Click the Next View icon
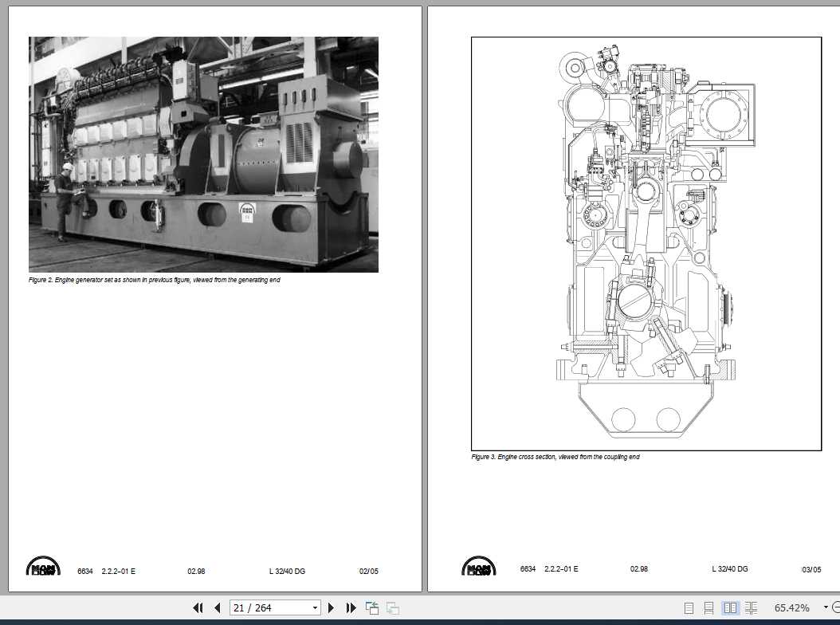The height and width of the screenshot is (625, 840). click(x=391, y=607)
